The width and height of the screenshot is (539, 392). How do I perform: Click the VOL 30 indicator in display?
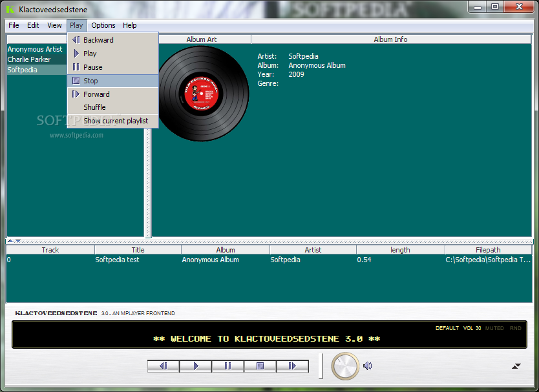point(472,328)
